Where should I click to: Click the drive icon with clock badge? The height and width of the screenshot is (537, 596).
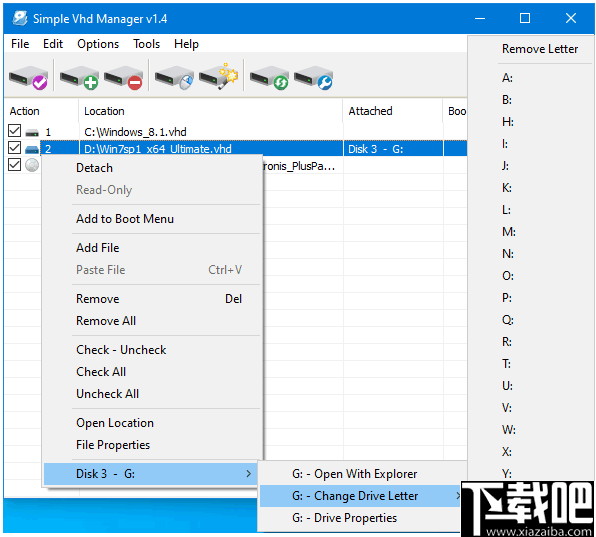click(x=174, y=78)
